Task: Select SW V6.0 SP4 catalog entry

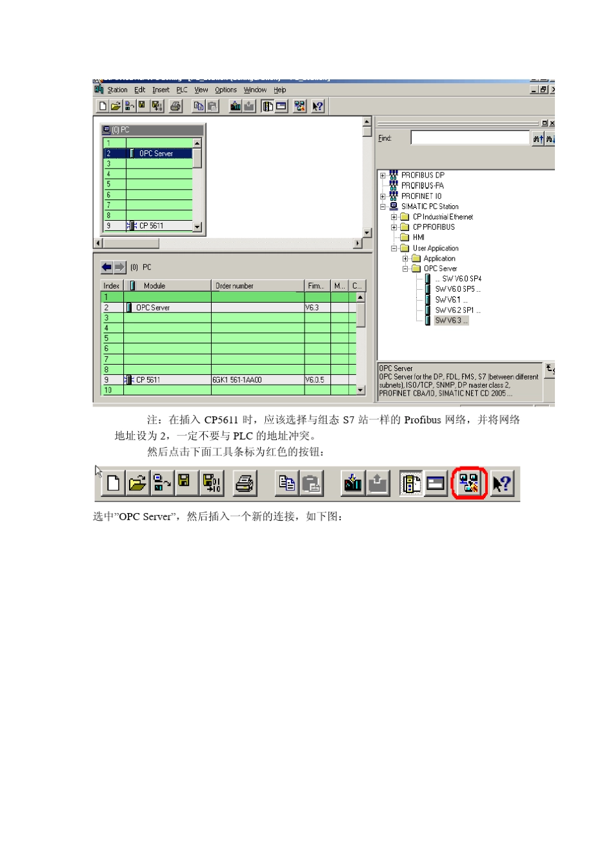Action: 458,279
